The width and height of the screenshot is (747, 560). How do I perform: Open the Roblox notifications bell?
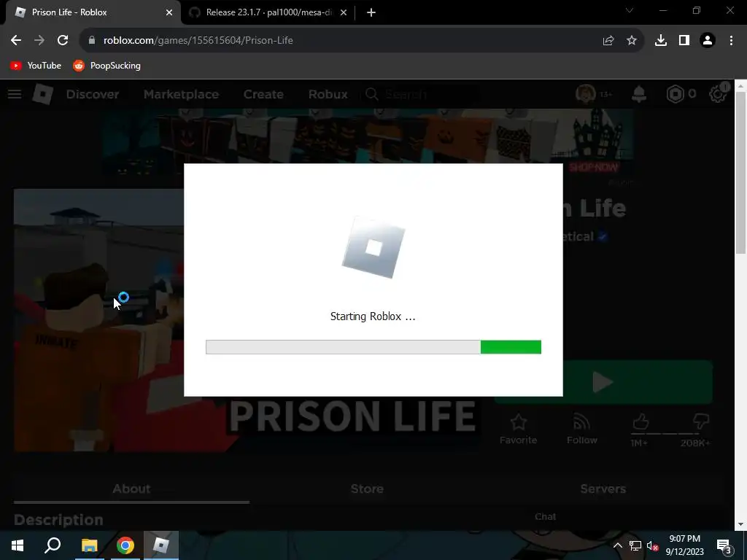[x=639, y=94]
